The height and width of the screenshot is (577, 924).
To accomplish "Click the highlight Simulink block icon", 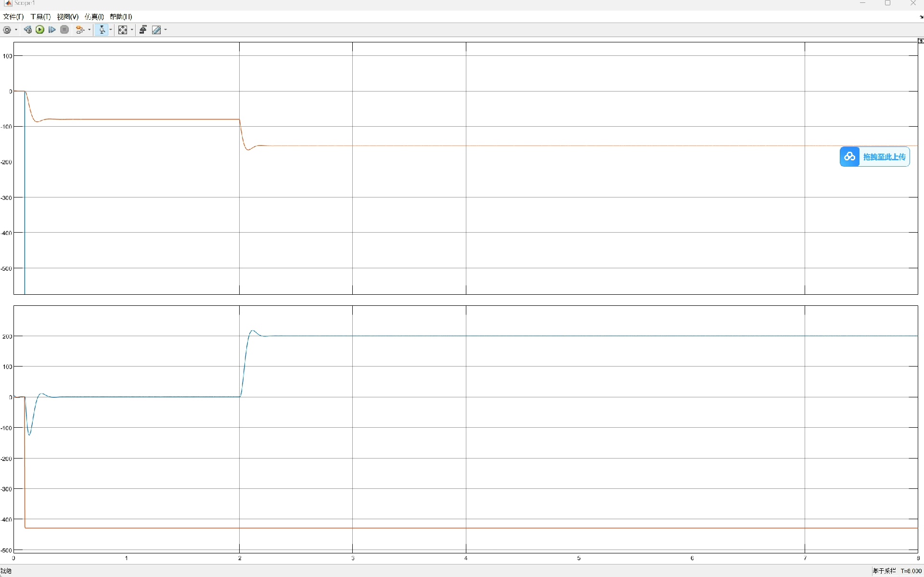I will coord(80,30).
